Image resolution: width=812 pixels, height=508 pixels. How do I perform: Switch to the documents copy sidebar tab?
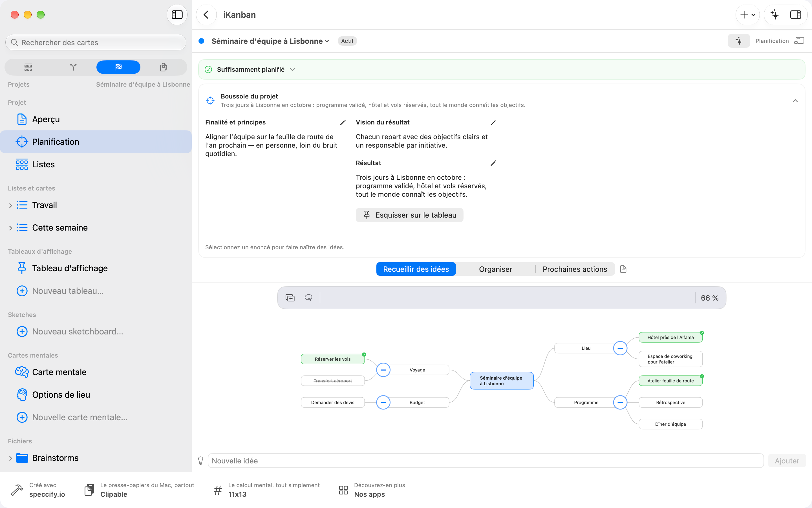click(x=164, y=67)
